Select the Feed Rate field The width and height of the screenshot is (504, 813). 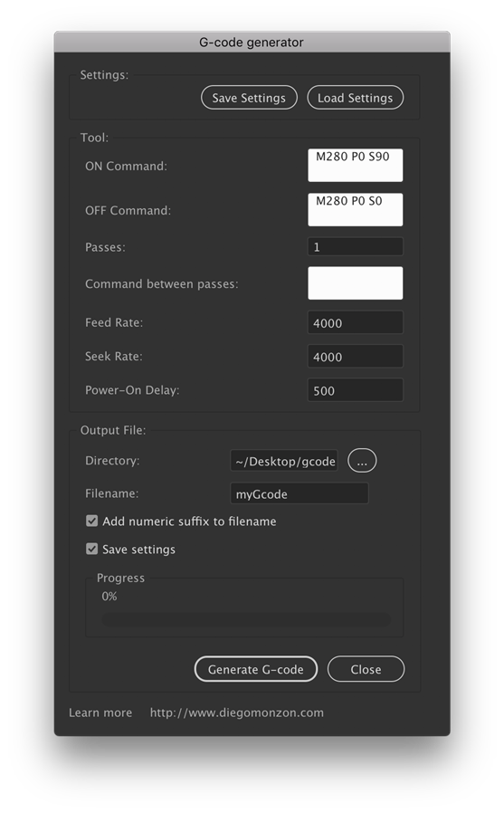[356, 322]
